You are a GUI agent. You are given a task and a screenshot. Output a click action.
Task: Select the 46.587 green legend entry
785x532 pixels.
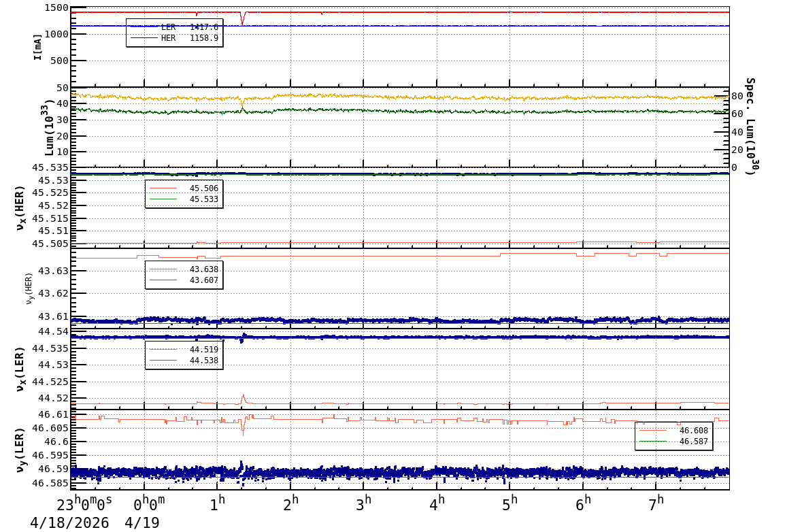pyautogui.click(x=673, y=442)
